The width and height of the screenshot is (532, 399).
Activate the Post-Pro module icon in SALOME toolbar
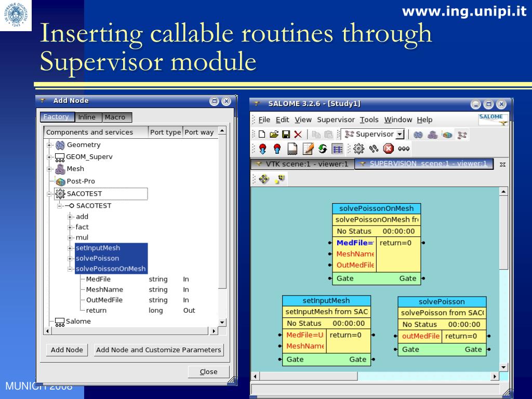tap(447, 135)
